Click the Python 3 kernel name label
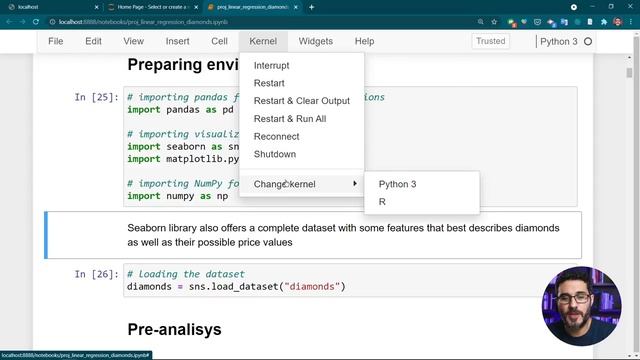The width and height of the screenshot is (640, 360). coord(558,42)
